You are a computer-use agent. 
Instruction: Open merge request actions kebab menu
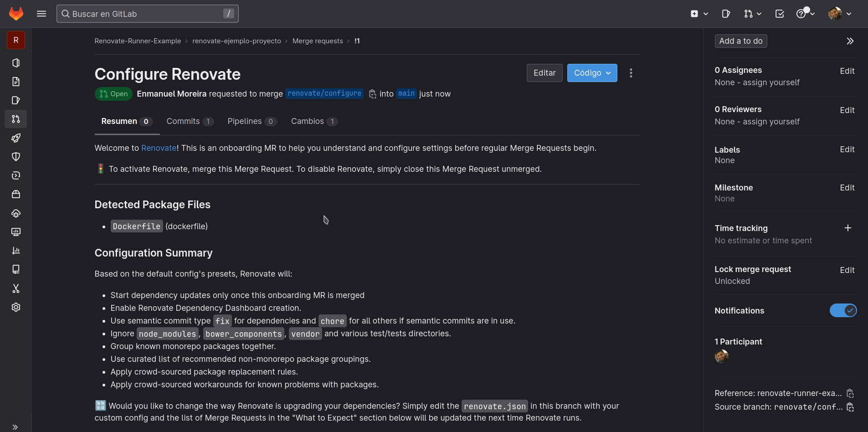pos(631,73)
